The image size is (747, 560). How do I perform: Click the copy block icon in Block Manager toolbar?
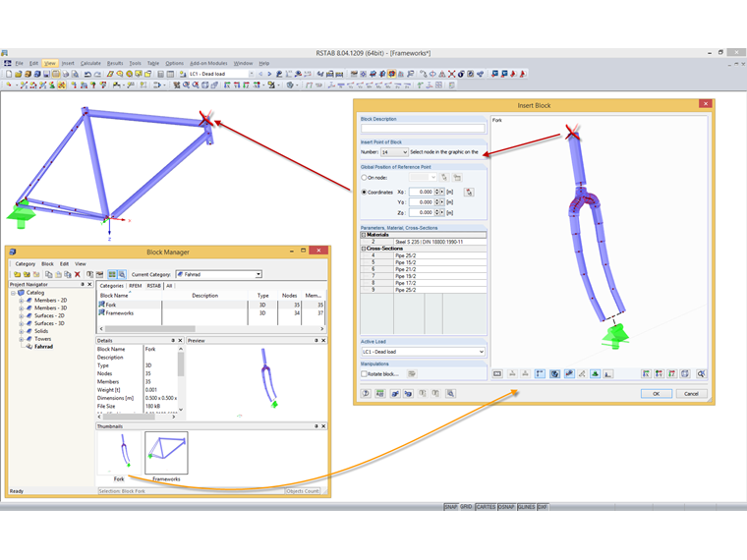coord(48,274)
